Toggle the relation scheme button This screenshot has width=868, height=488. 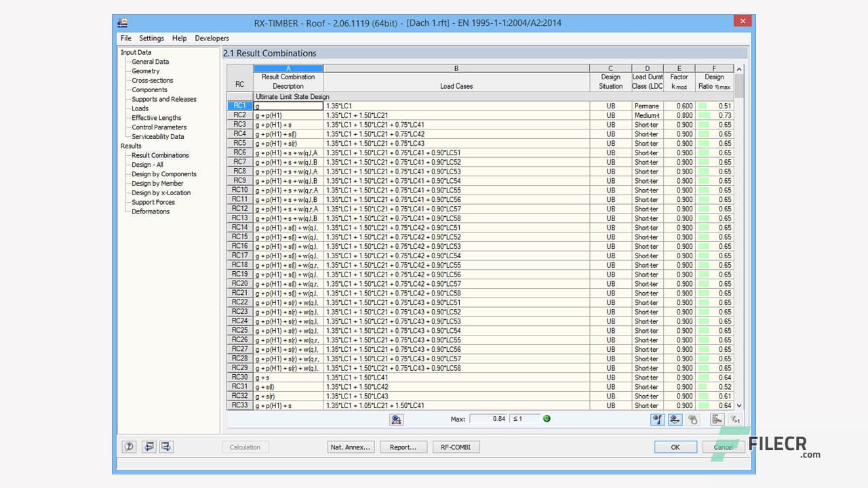692,420
